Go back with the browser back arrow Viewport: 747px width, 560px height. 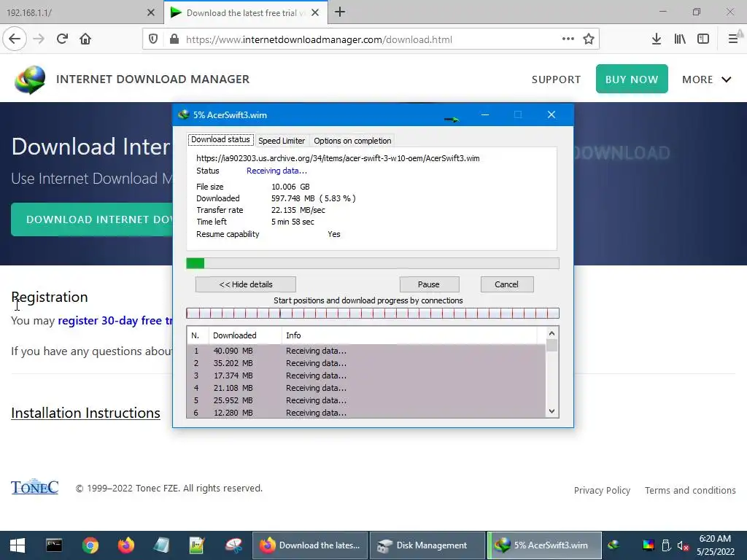15,39
